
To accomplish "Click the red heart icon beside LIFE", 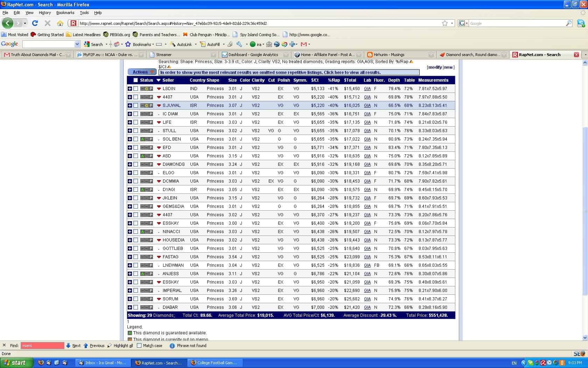I will [159, 122].
